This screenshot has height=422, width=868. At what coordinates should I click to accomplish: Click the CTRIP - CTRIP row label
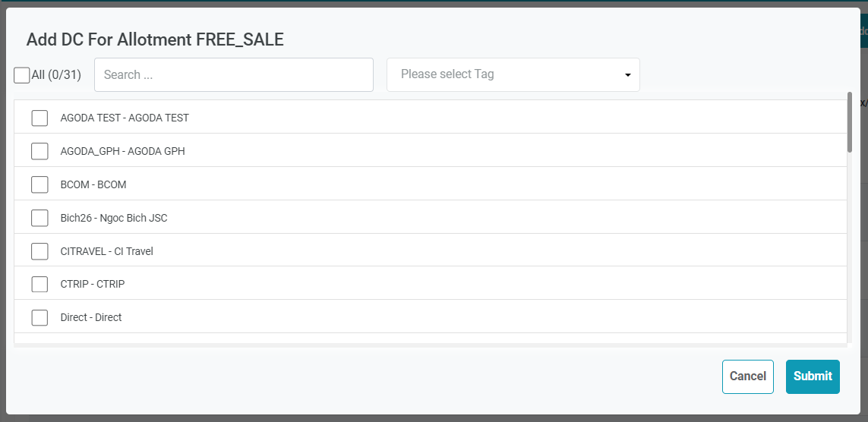pyautogui.click(x=93, y=284)
